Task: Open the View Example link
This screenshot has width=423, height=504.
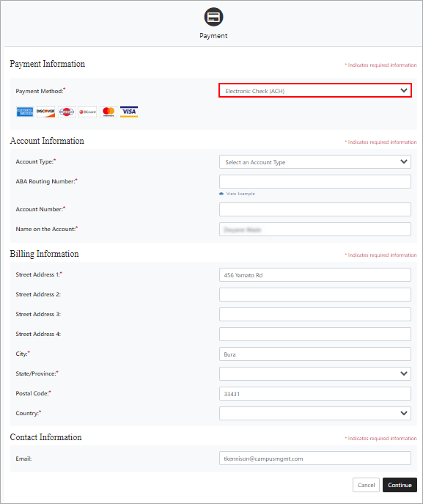Action: (x=240, y=194)
